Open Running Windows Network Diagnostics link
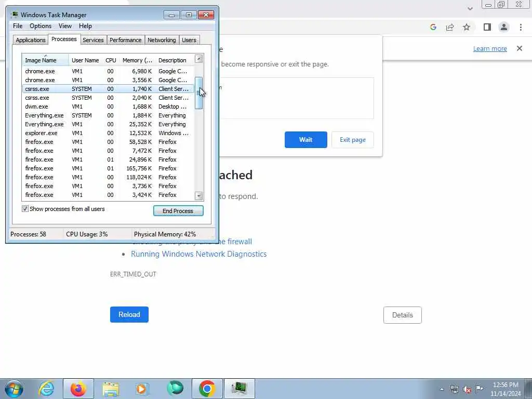Viewport: 532px width, 399px height. pos(199,254)
